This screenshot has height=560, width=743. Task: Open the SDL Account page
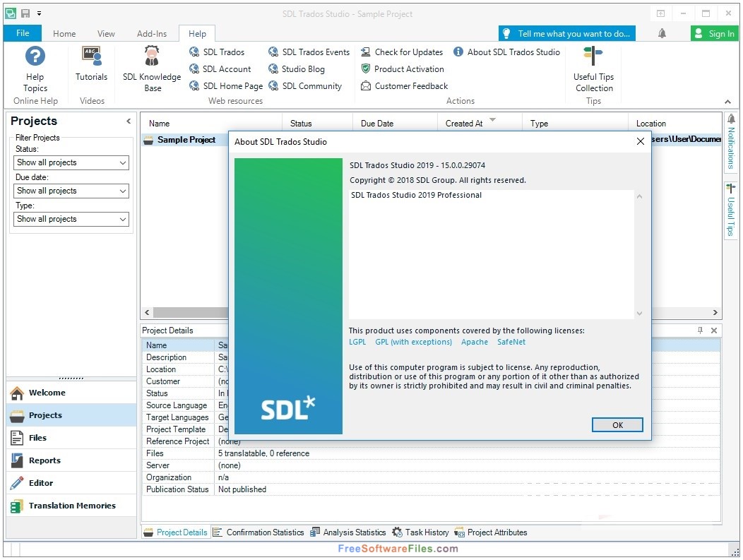220,69
